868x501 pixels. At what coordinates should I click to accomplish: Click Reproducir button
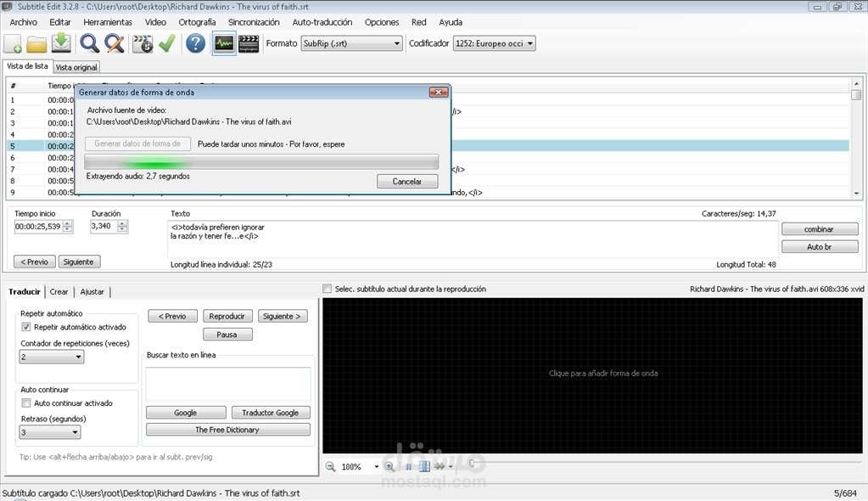227,316
